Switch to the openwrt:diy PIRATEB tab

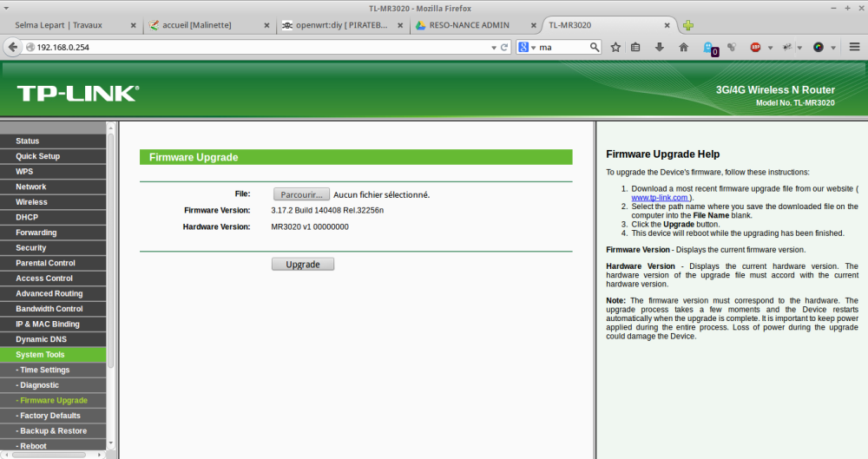[x=343, y=25]
